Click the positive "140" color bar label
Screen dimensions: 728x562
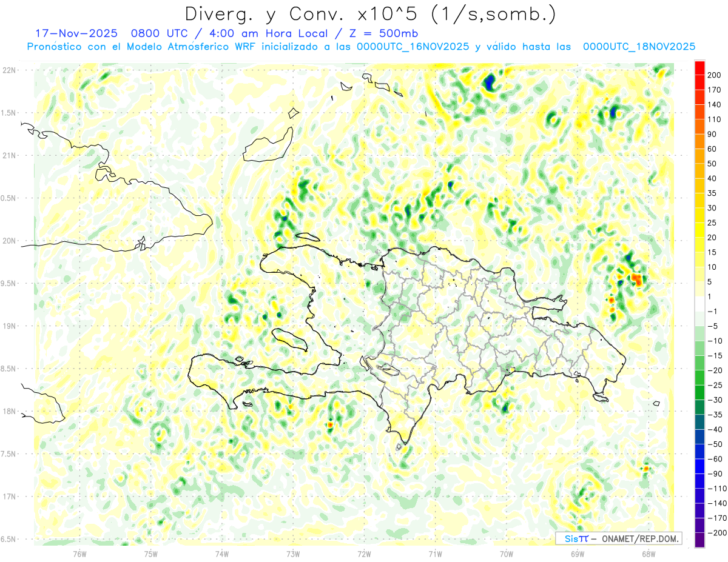click(715, 105)
